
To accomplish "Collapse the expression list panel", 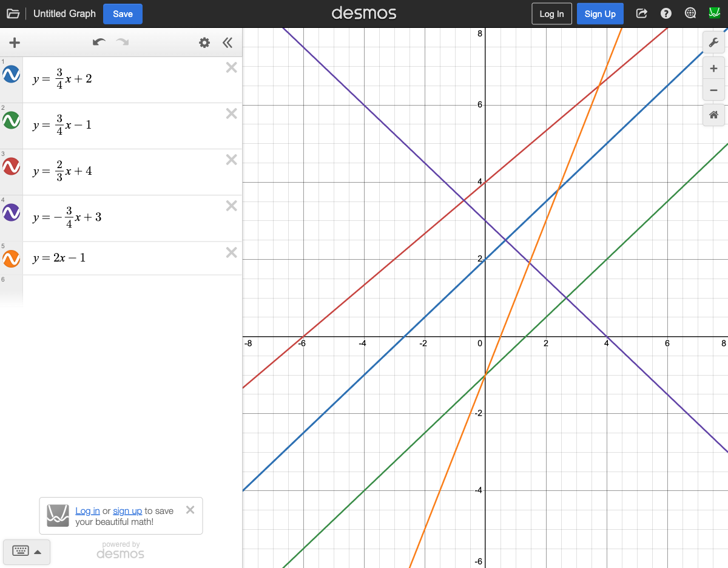I will tap(227, 42).
